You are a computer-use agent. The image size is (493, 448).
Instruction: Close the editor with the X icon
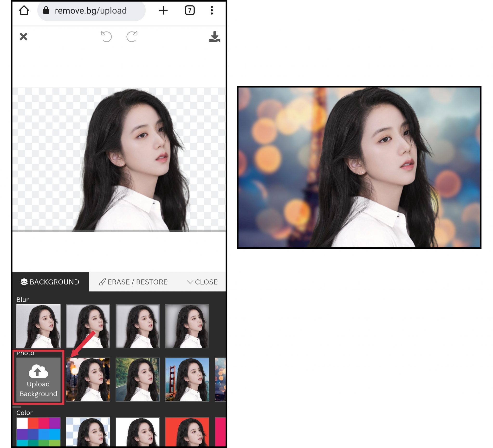[x=24, y=37]
